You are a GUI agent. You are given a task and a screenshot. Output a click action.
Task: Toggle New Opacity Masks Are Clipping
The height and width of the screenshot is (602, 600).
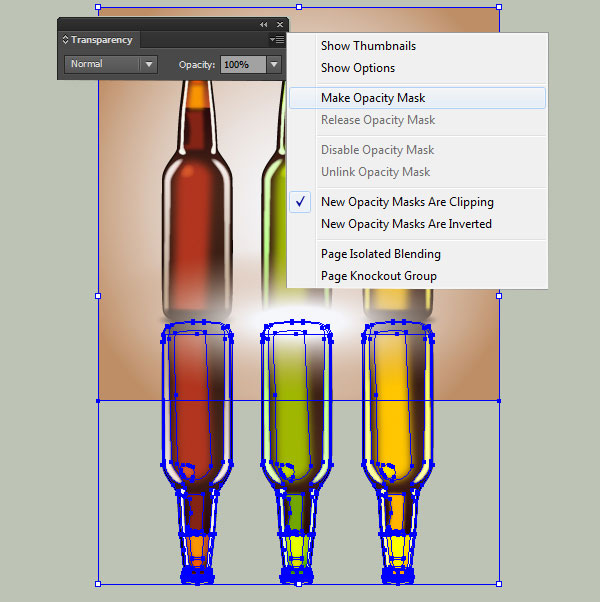point(417,202)
